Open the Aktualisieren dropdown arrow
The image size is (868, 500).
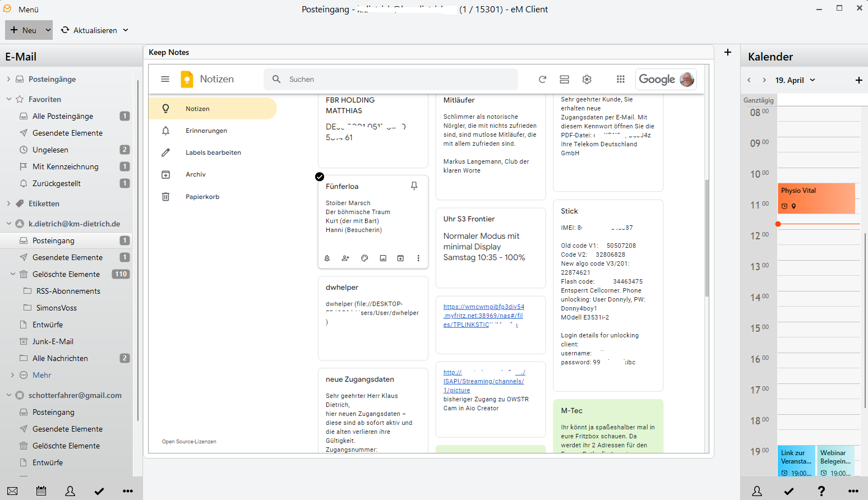click(x=126, y=30)
